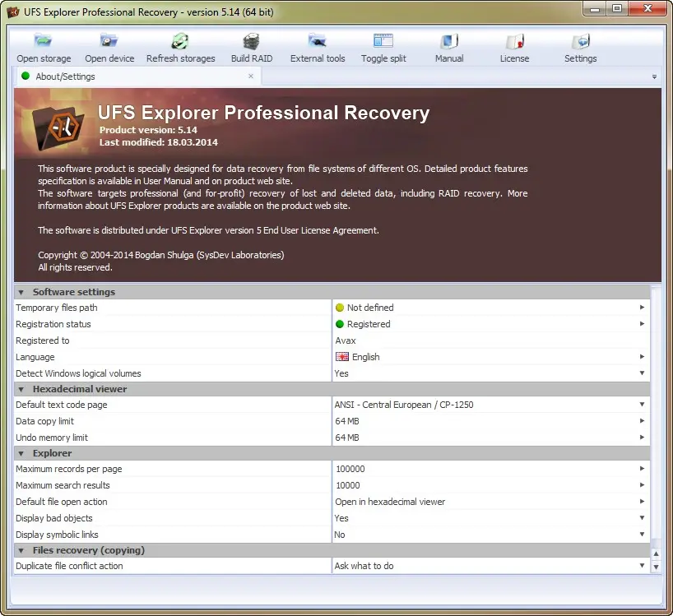Maximize the UFS Explorer window
The height and width of the screenshot is (616, 673).
pos(617,9)
